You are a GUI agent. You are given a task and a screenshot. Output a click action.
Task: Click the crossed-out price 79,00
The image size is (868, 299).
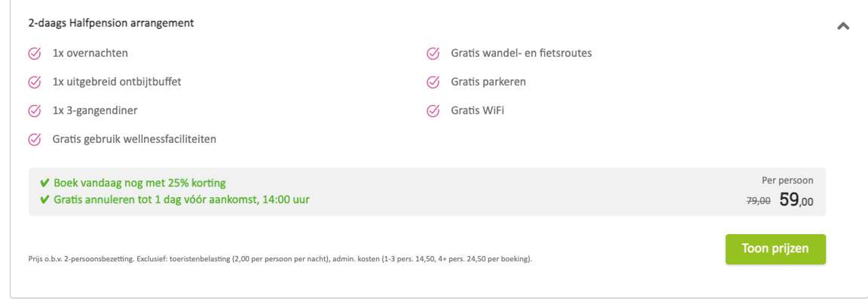click(x=758, y=201)
